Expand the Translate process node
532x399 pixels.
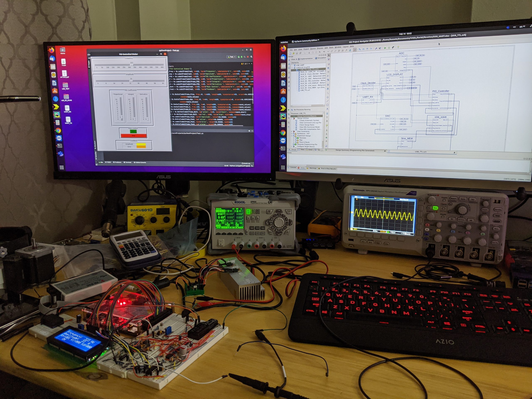pyautogui.click(x=294, y=138)
